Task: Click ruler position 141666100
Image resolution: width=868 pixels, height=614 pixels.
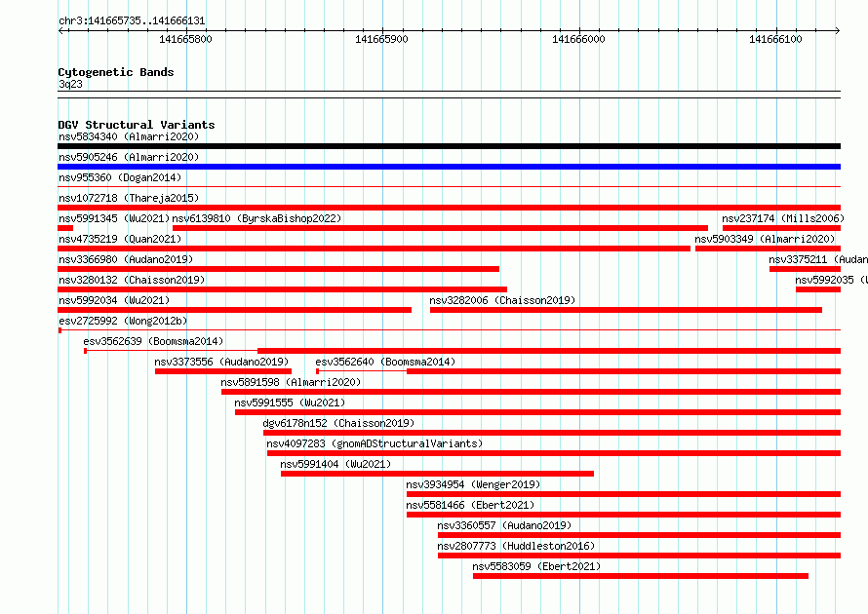Action: tap(775, 39)
